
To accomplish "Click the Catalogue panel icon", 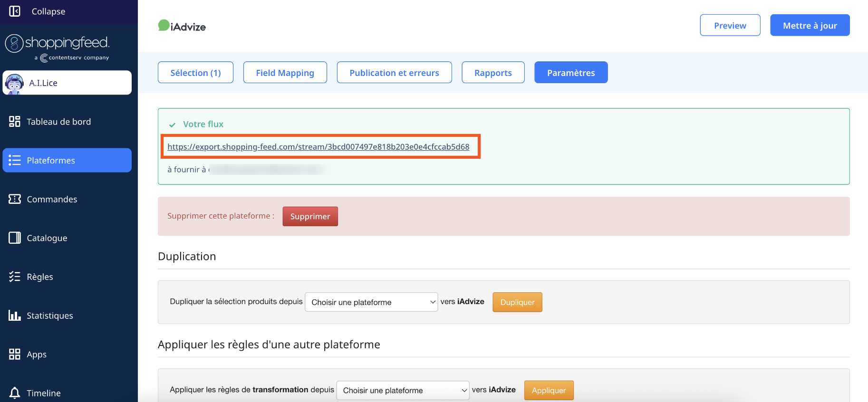I will point(15,238).
